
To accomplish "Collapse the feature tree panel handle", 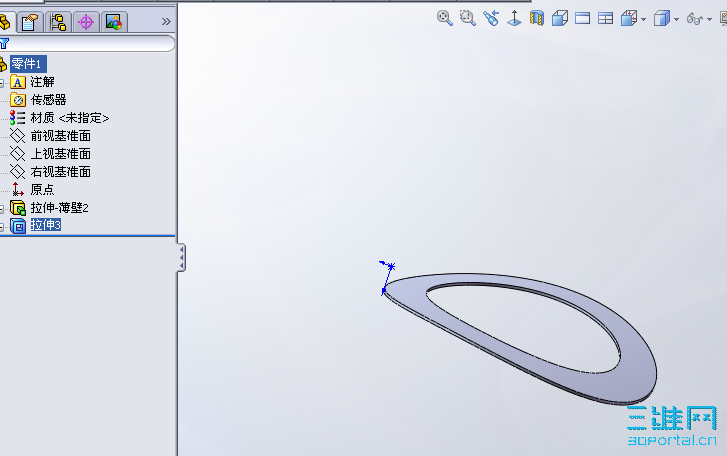I will (181, 257).
